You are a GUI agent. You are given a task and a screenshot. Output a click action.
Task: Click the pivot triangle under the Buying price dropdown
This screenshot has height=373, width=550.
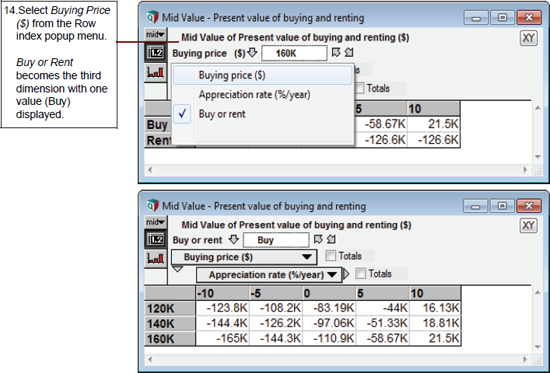(177, 269)
